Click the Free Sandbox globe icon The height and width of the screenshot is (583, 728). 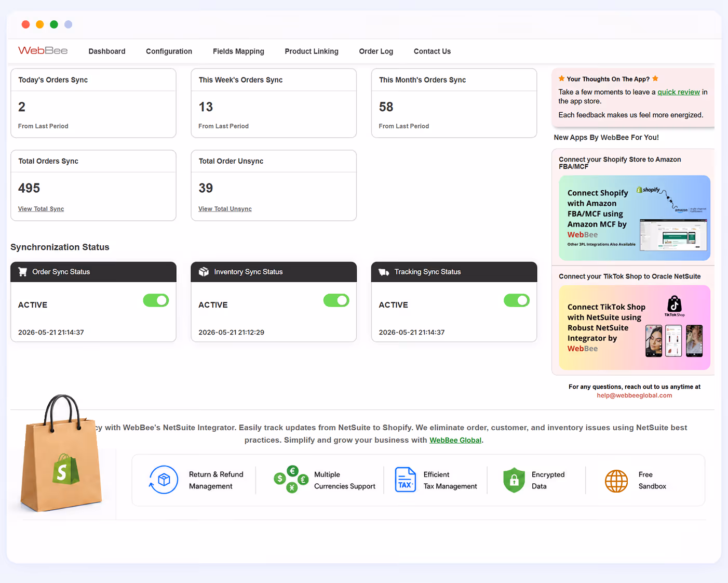tap(616, 481)
